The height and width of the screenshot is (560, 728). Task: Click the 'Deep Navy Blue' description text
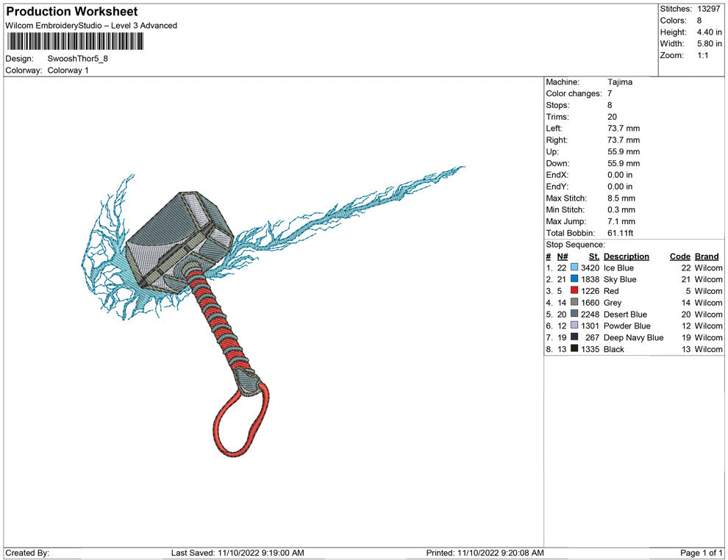click(633, 337)
